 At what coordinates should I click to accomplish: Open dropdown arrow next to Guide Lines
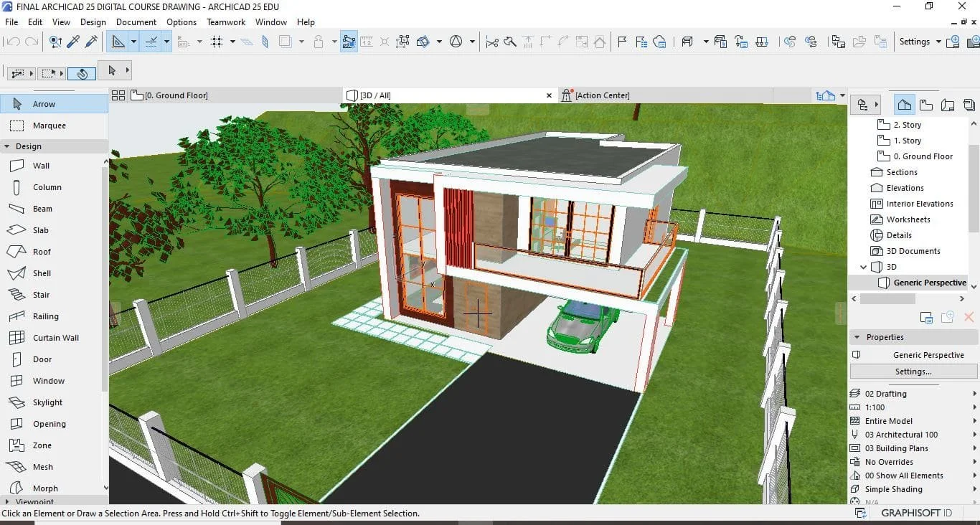tap(133, 42)
